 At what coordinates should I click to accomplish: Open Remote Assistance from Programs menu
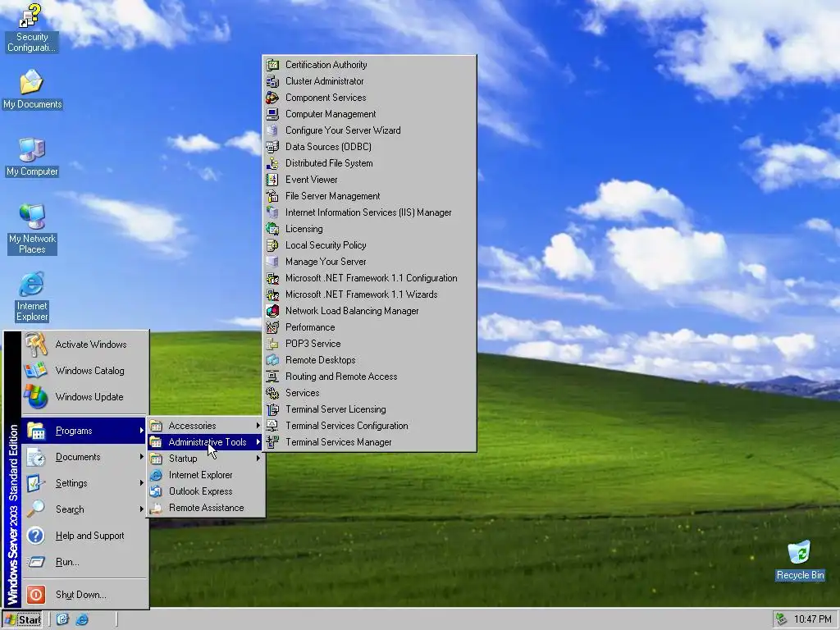206,508
